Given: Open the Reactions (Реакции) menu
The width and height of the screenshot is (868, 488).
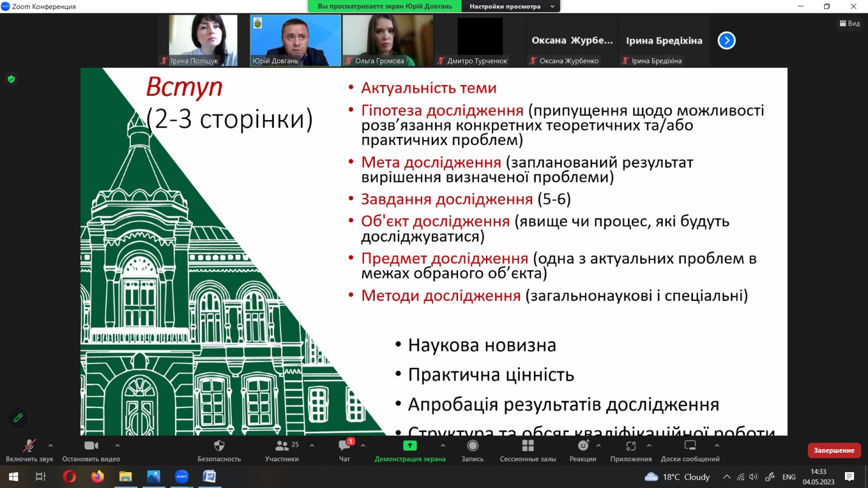Looking at the screenshot, I should coord(582,447).
